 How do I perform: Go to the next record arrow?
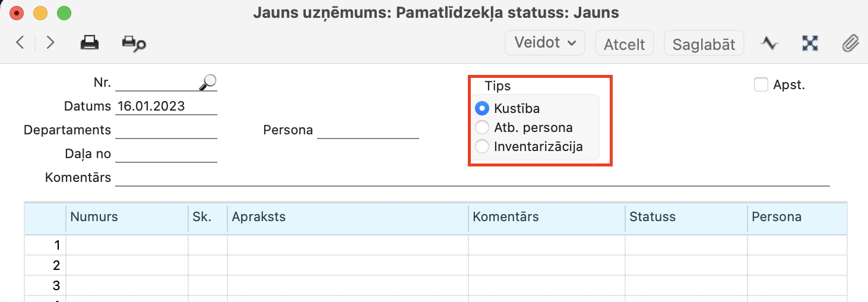[50, 43]
